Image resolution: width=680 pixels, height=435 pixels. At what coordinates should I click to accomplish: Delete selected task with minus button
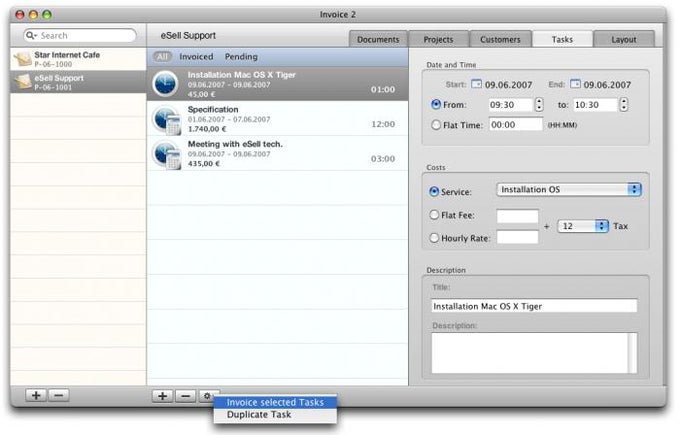pyautogui.click(x=186, y=396)
